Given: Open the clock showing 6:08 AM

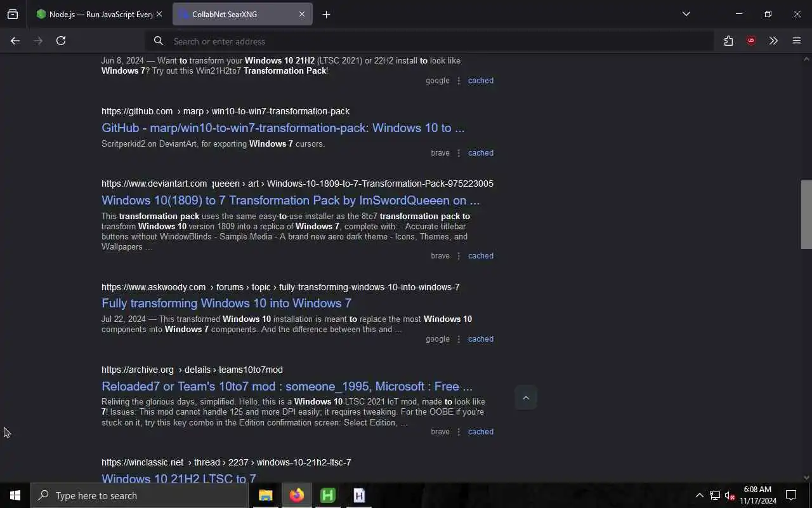Looking at the screenshot, I should click(758, 495).
